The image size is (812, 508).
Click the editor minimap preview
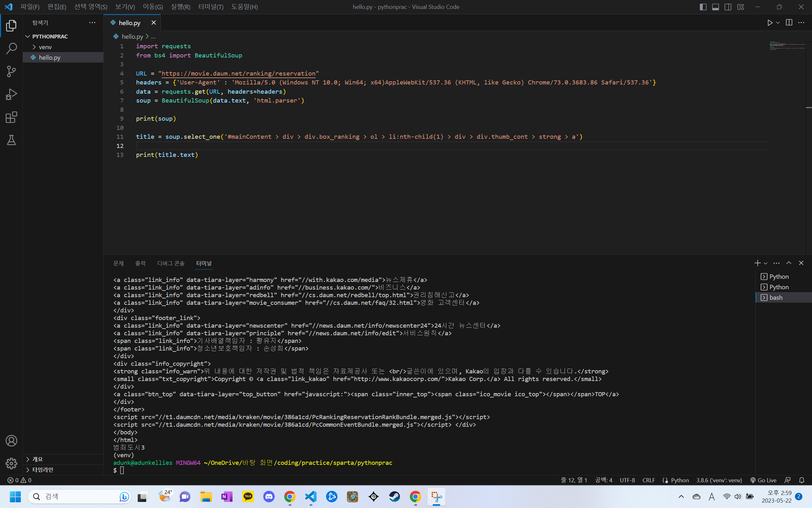coord(787,46)
